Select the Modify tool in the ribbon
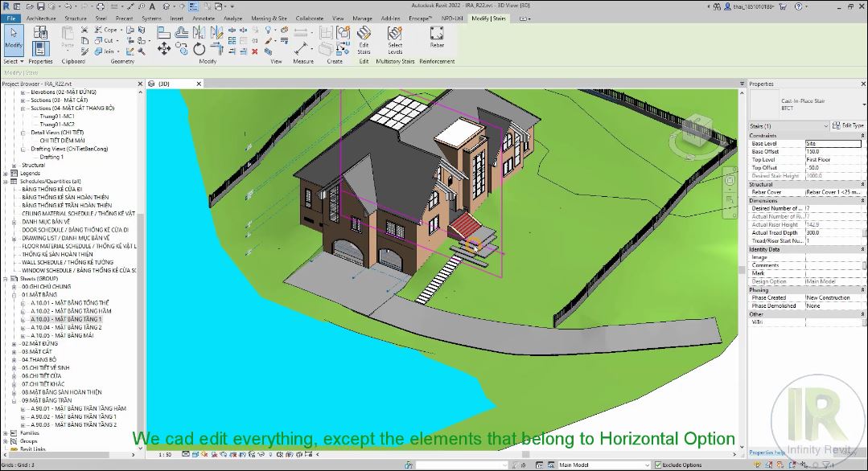This screenshot has width=868, height=471. click(x=14, y=39)
